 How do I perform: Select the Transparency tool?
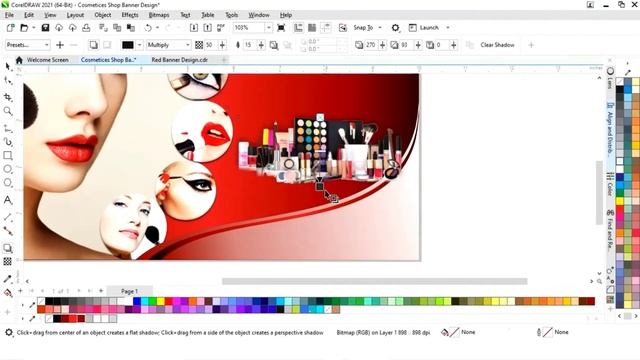click(8, 261)
